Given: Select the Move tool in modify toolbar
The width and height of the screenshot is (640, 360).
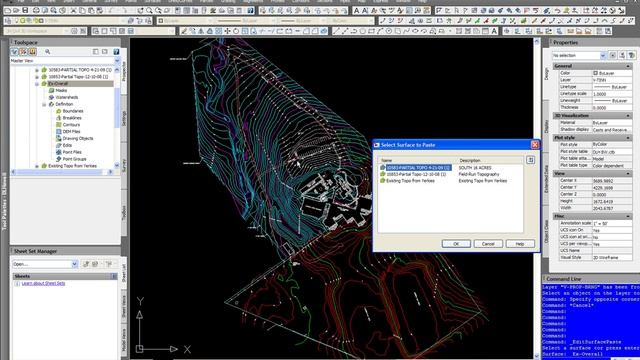Looking at the screenshot, I should [227, 31].
